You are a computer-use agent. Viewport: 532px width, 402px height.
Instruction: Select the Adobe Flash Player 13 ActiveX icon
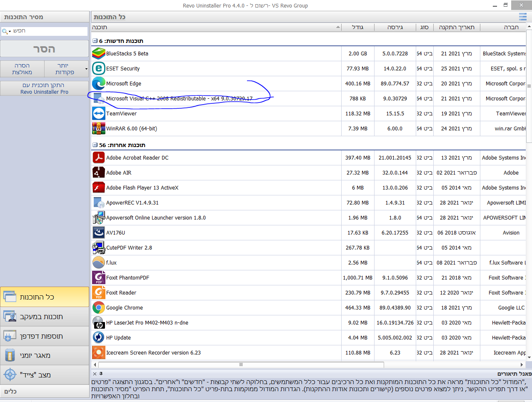99,187
